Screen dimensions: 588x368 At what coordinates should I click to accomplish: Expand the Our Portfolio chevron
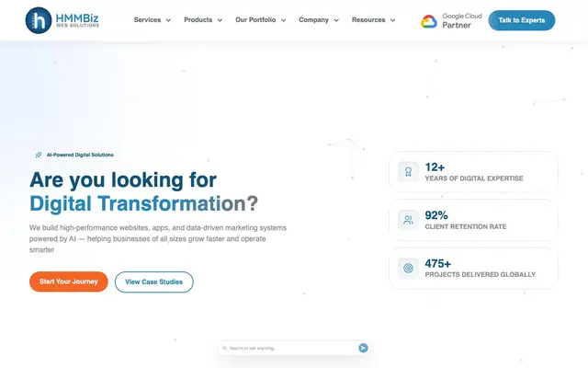click(x=284, y=20)
